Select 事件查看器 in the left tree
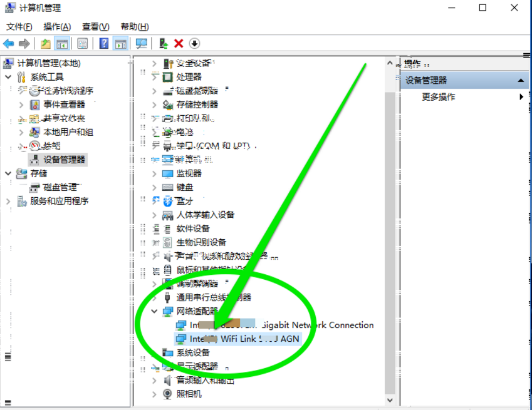Viewport: 532px width, 410px height. point(64,105)
